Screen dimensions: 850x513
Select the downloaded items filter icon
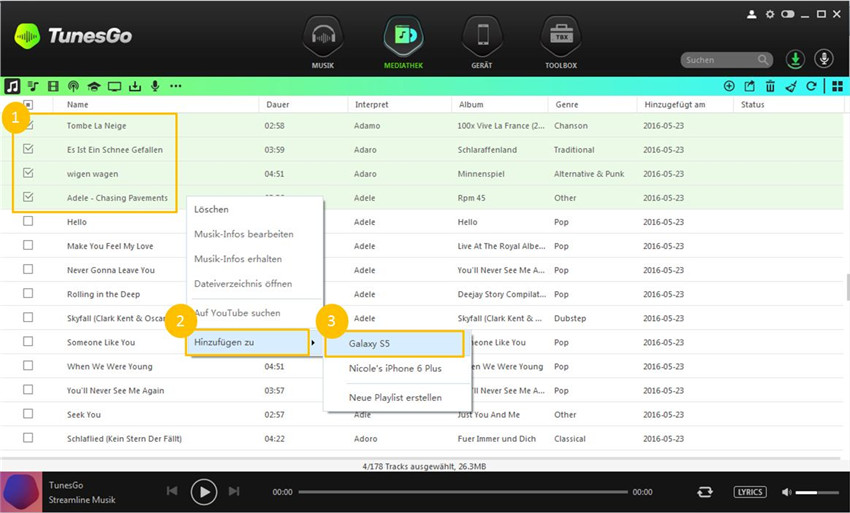point(135,86)
